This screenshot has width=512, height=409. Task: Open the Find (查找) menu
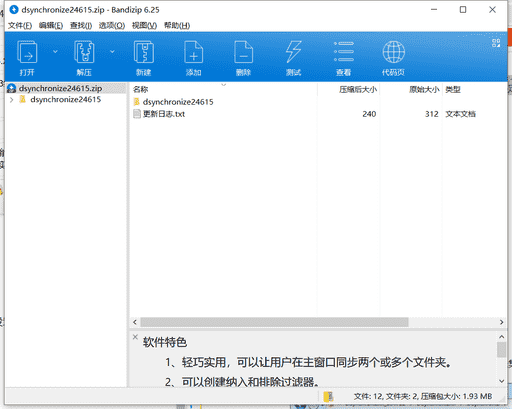81,26
